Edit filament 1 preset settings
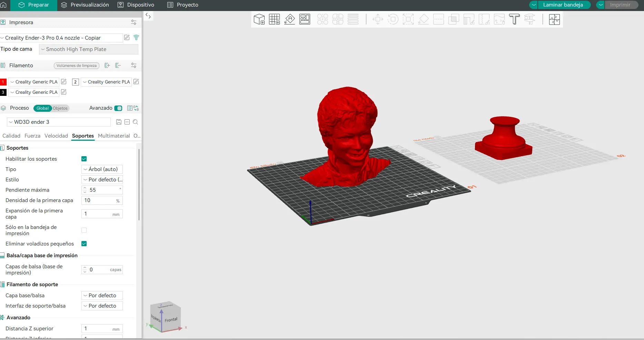 64,82
